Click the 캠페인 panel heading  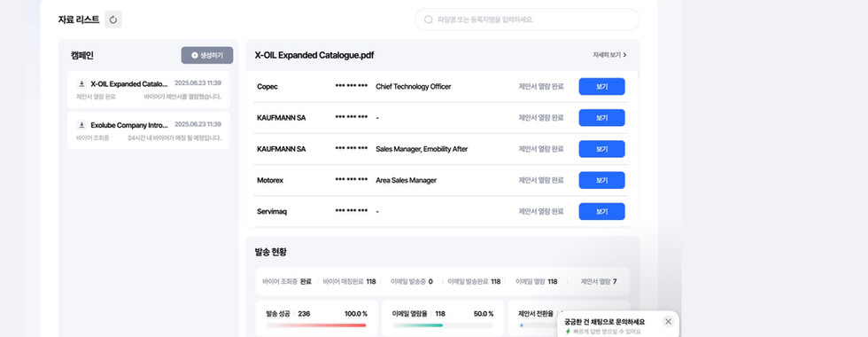click(x=81, y=55)
